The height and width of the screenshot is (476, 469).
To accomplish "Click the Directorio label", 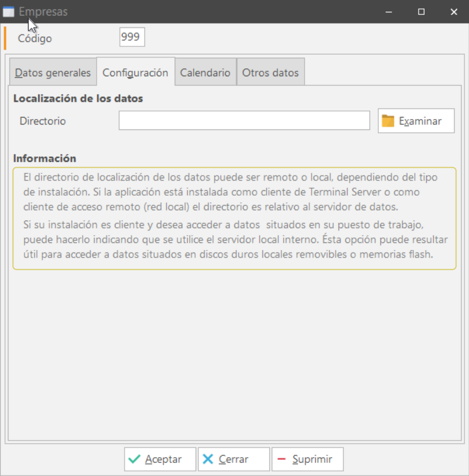I will tap(43, 121).
